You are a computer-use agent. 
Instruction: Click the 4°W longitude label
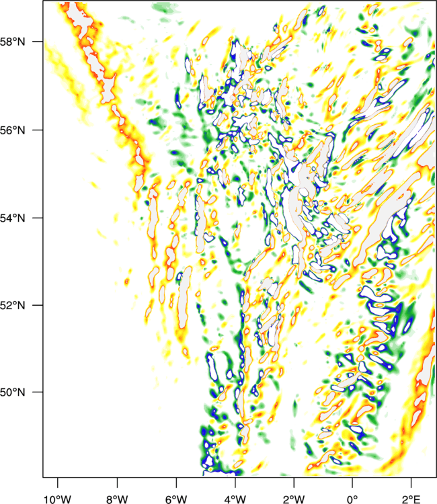point(235,499)
